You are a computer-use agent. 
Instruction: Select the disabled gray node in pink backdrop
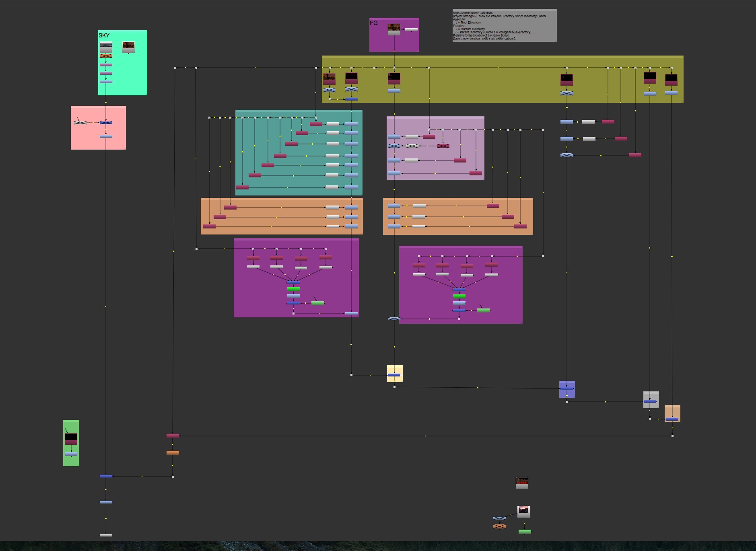80,123
